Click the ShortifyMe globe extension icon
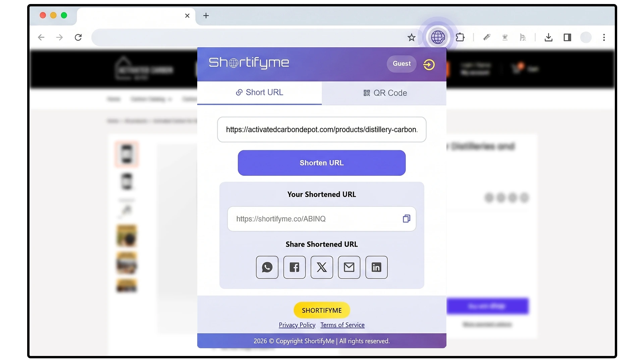644x362 pixels. 438,37
